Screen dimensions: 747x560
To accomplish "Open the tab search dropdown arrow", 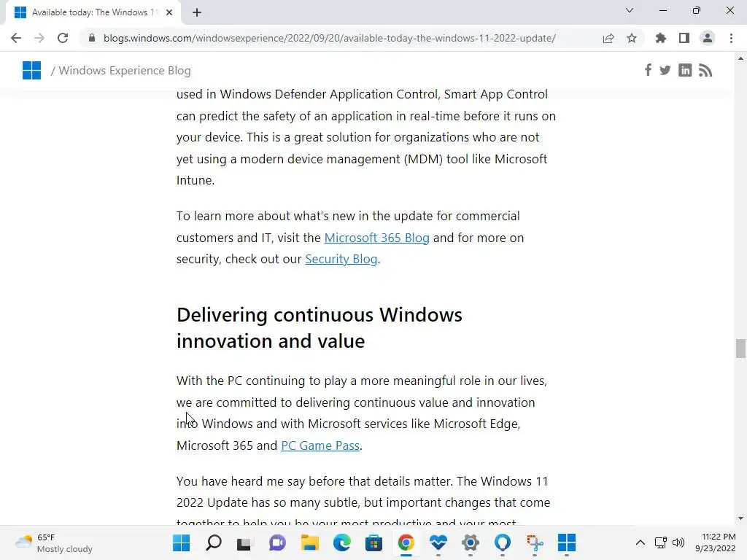I will 630,10.
